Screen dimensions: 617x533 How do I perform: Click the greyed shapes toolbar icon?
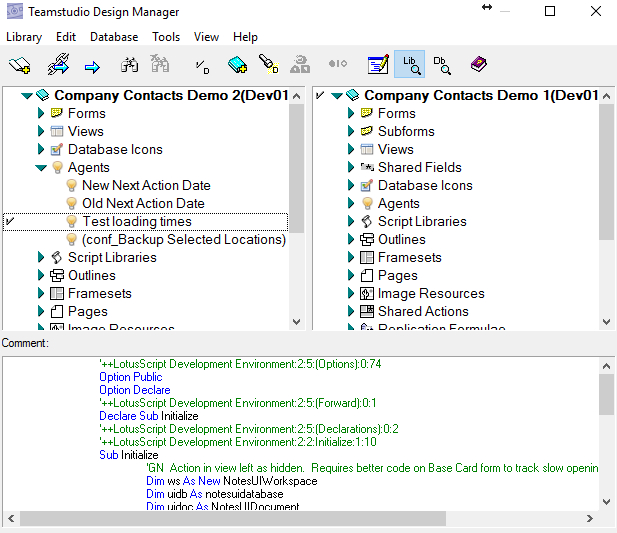pyautogui.click(x=300, y=65)
